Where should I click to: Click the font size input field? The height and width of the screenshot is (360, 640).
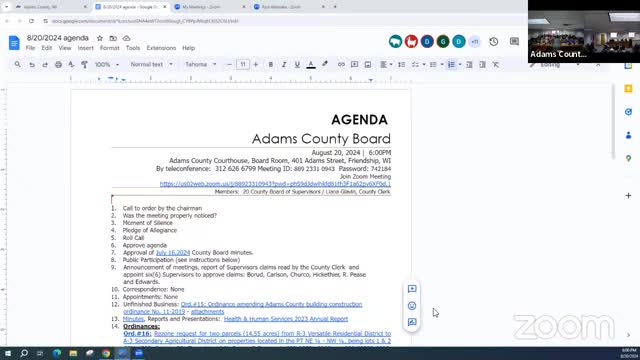pyautogui.click(x=242, y=64)
